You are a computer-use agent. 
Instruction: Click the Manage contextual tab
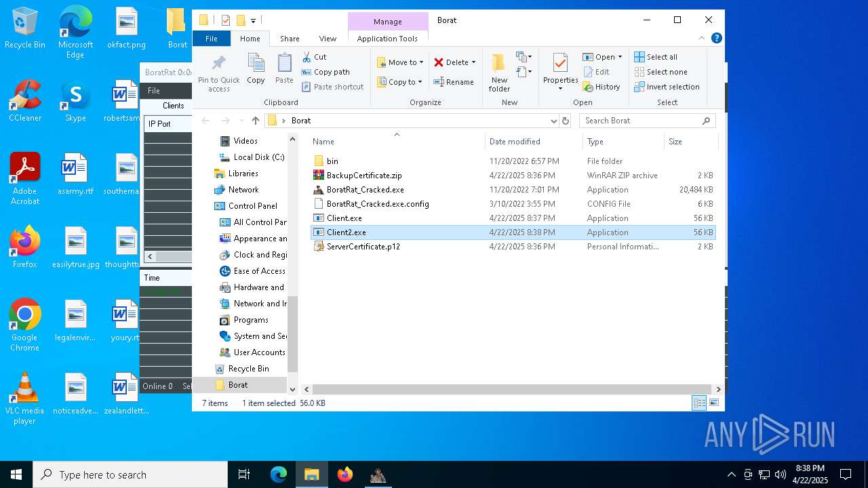388,22
